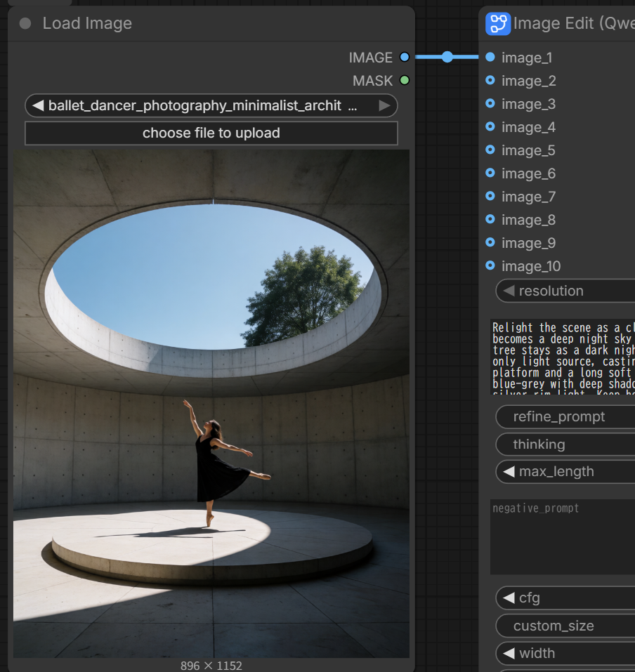This screenshot has width=635, height=672.
Task: Click the image_1 input connector
Action: [490, 57]
